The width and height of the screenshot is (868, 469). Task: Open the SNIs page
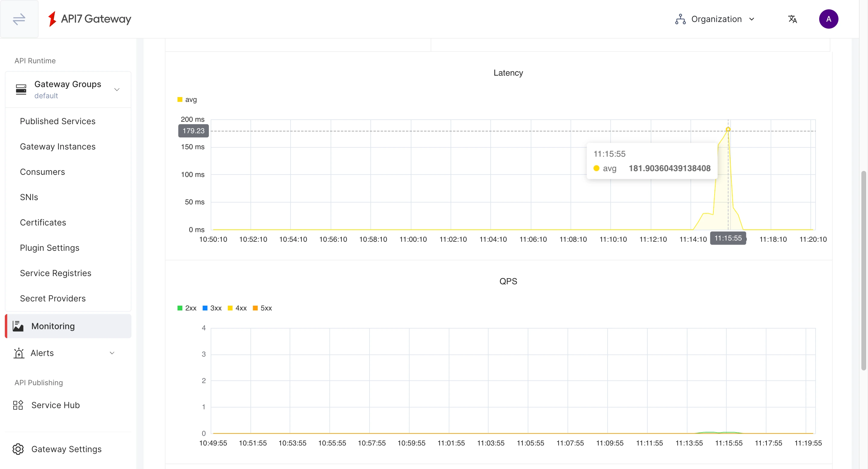(x=29, y=197)
